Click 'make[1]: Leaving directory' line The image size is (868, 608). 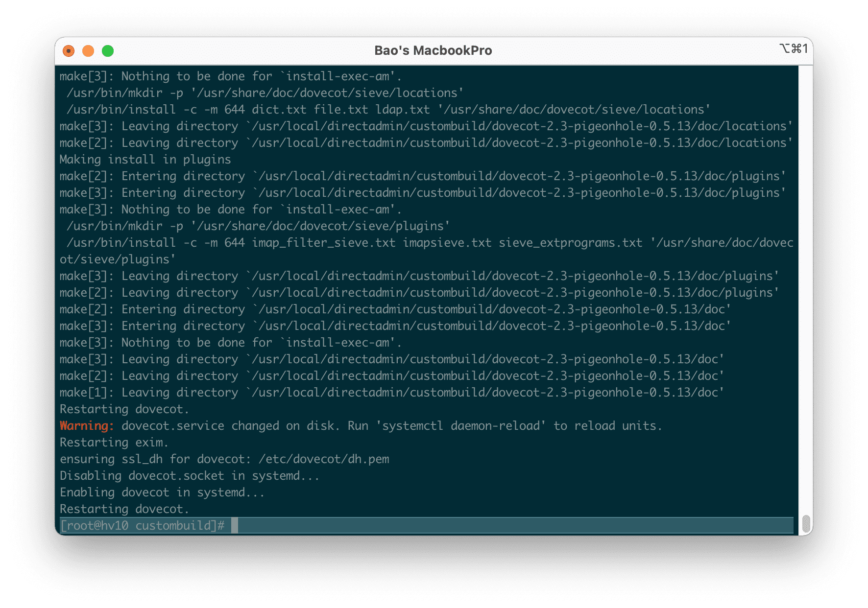click(x=392, y=393)
